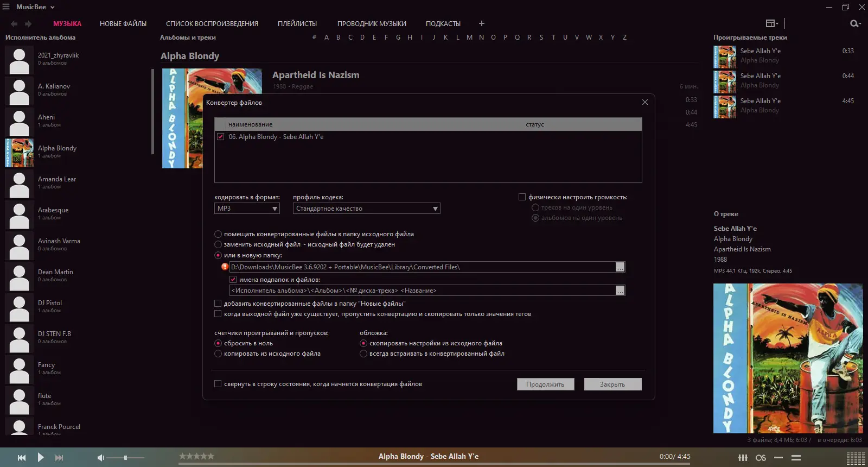Open the Apartheid Is Nazism album title
868x467 pixels.
316,75
